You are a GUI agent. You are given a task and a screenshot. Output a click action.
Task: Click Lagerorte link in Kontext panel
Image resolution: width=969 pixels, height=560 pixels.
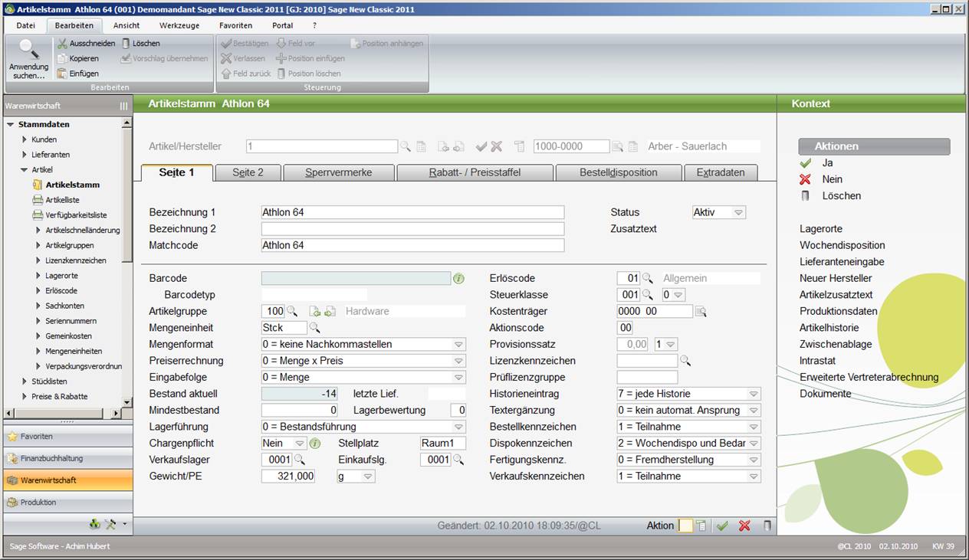tap(821, 229)
